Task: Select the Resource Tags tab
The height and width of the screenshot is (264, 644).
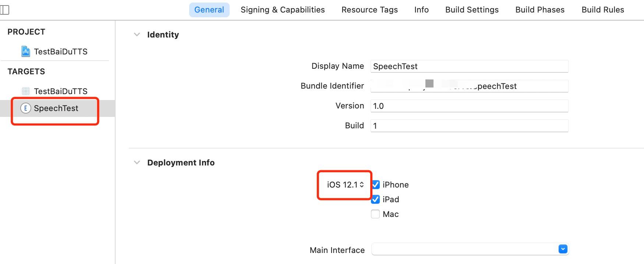Action: 369,10
